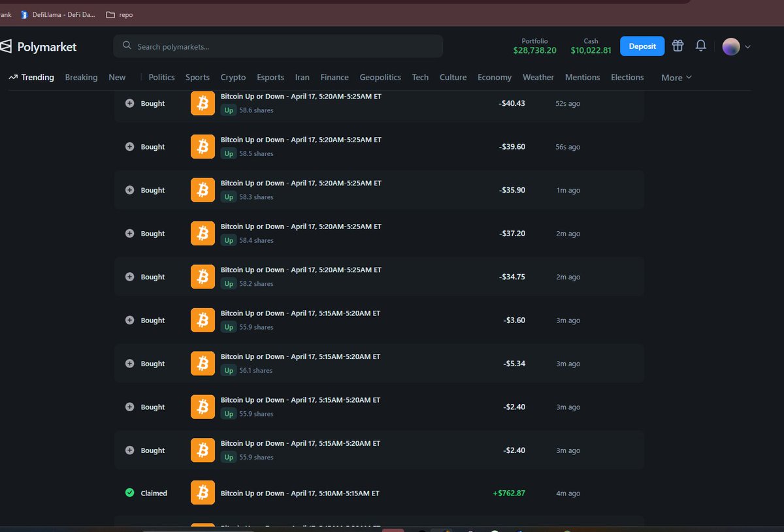This screenshot has width=784, height=532.
Task: Expand the More categories dropdown
Action: (676, 78)
